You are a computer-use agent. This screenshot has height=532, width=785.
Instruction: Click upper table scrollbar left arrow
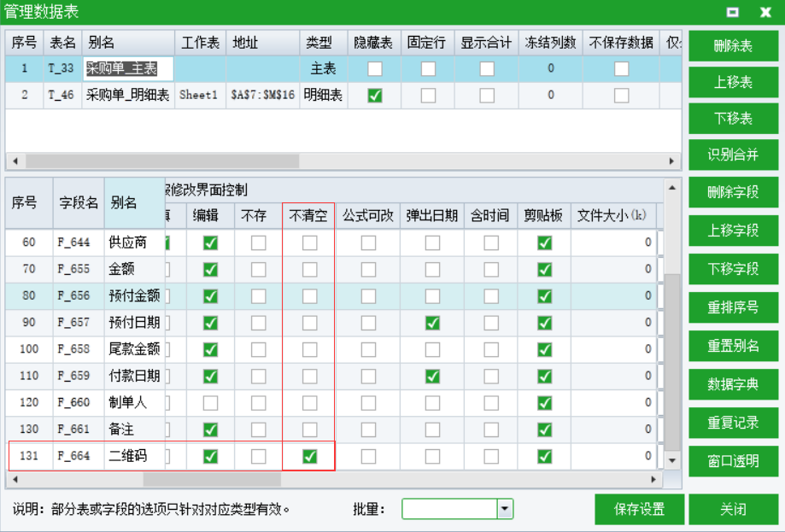15,161
